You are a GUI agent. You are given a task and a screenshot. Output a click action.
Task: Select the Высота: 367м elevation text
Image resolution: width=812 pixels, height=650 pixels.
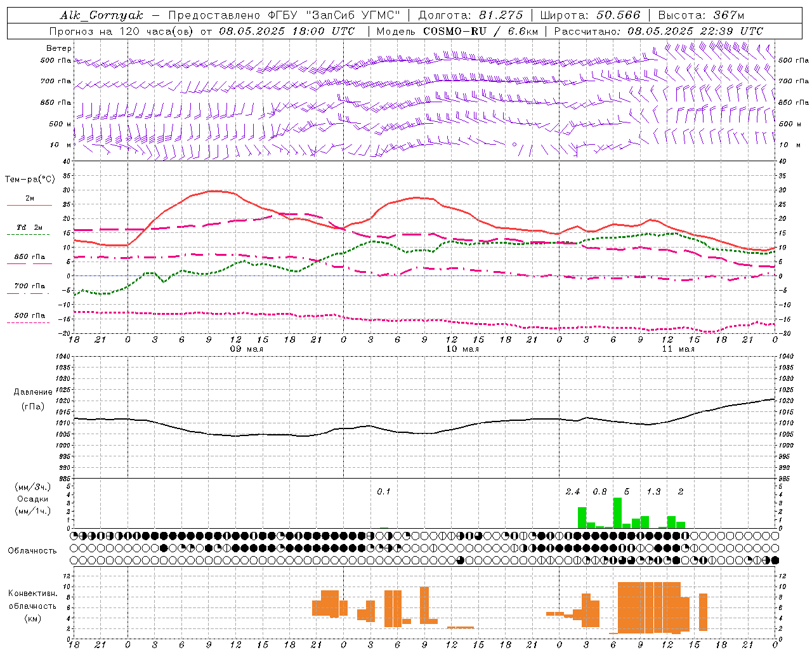(x=701, y=15)
